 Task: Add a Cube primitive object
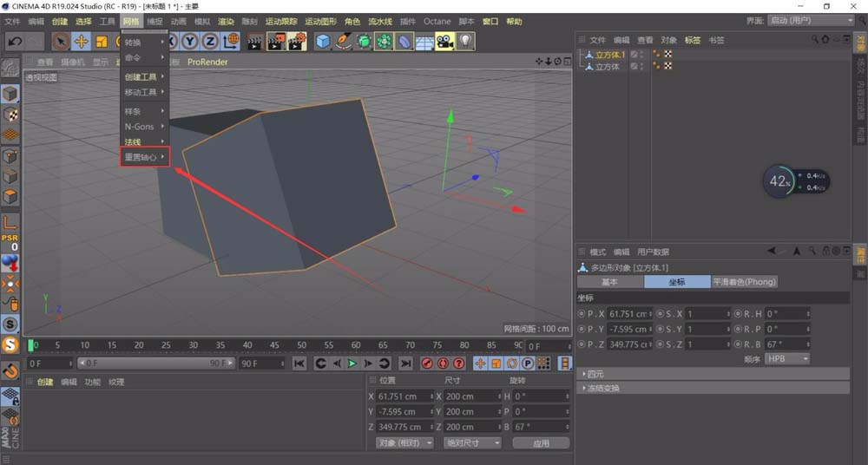point(323,42)
